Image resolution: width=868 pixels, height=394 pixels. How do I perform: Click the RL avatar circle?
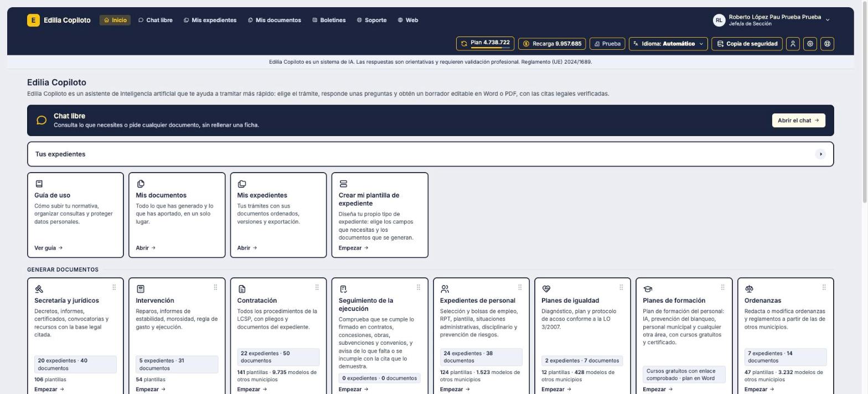coord(719,20)
